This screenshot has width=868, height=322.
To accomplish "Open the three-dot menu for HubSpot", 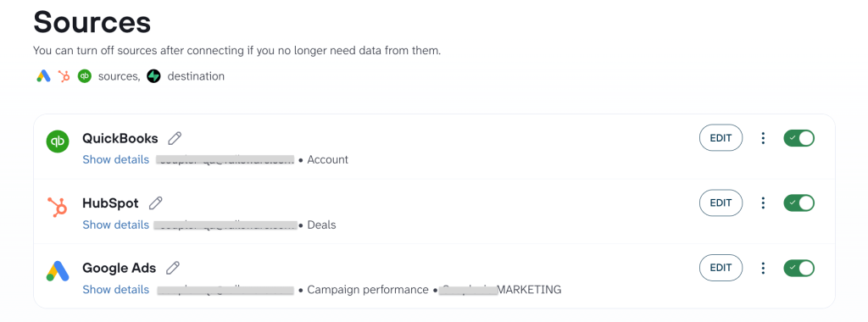I will tap(763, 203).
